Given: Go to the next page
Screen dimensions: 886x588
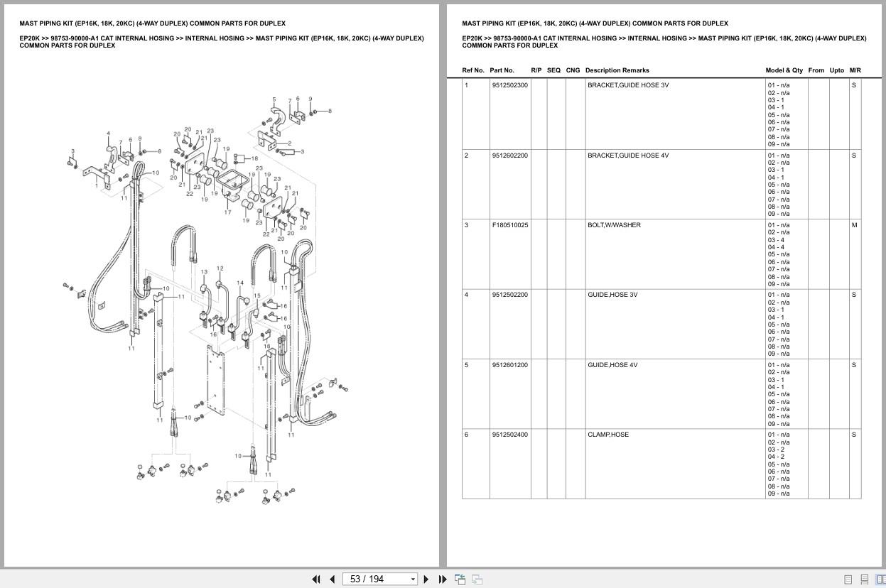Looking at the screenshot, I should pyautogui.click(x=426, y=579).
